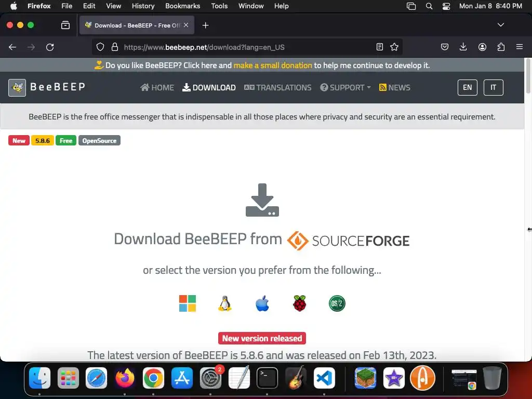Open the Edit menu
532x399 pixels.
89,6
